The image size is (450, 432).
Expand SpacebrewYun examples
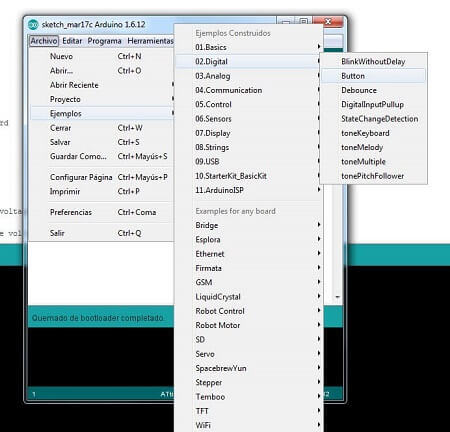[249, 368]
